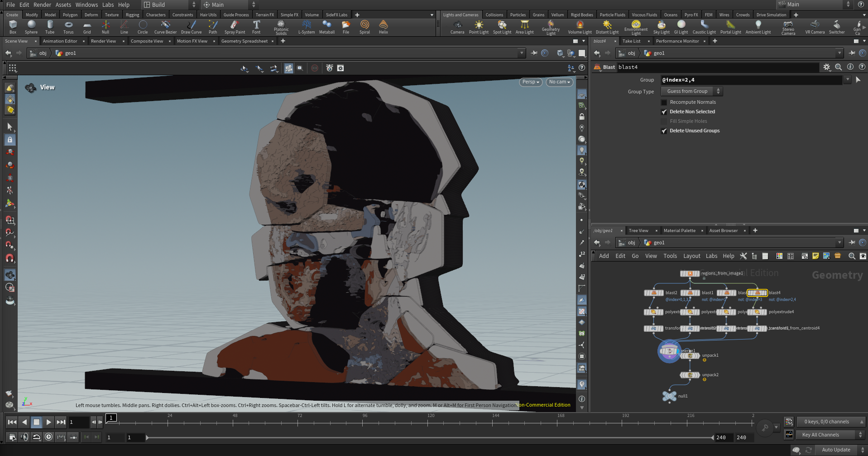The height and width of the screenshot is (456, 868).
Task: Enable Recompute Normals checkbox
Action: pyautogui.click(x=664, y=102)
